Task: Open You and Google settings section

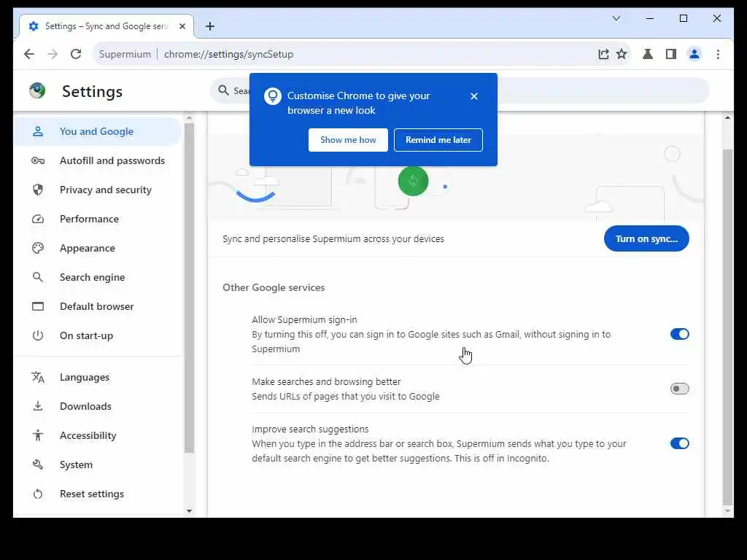Action: pyautogui.click(x=98, y=131)
